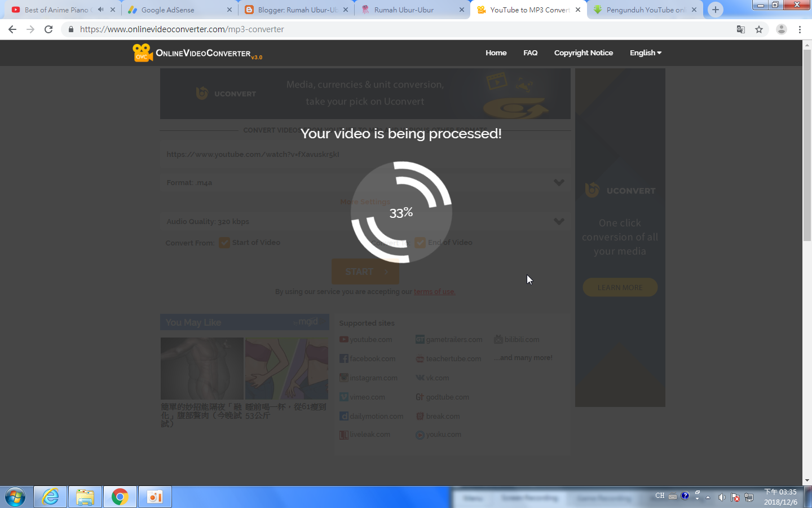
Task: Uncheck the Start of Video checkbox
Action: (224, 242)
